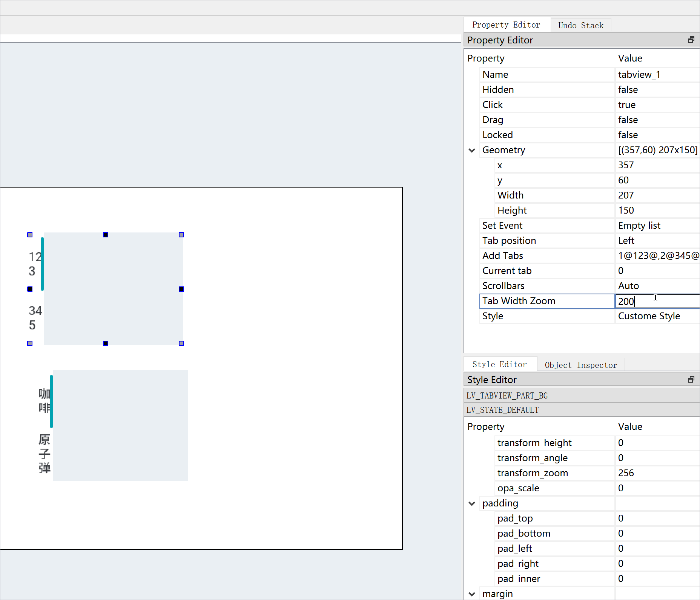
Task: Click the Click property value true
Action: coord(657,105)
